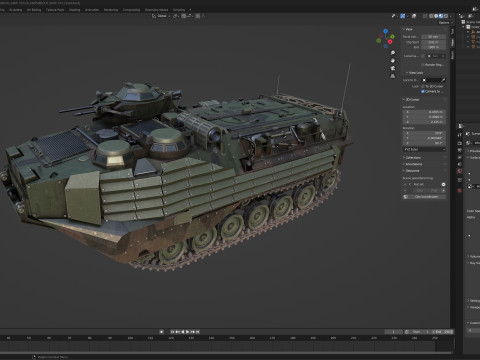Click the green Y axis on navigation gizmo
This screenshot has width=480, height=360.
[x=392, y=37]
